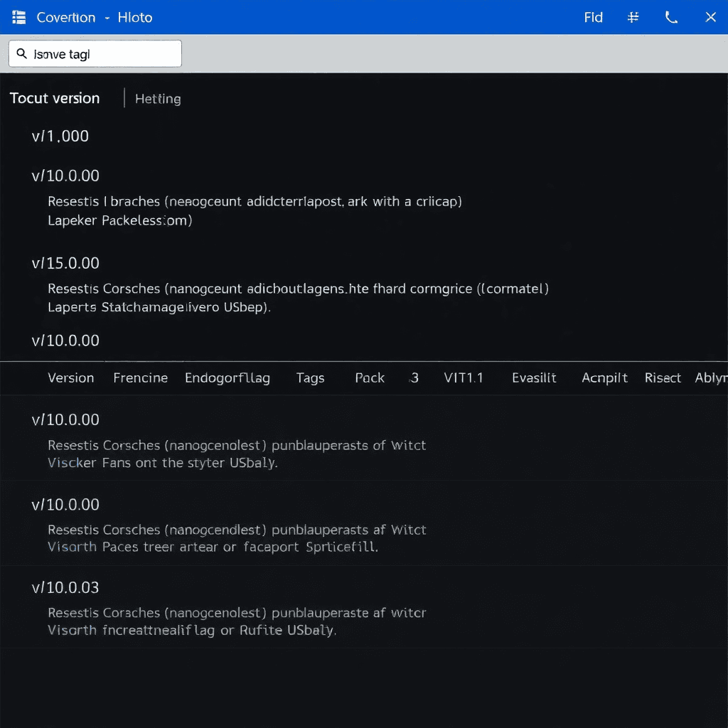The height and width of the screenshot is (728, 728).
Task: Click the VIT1.1 column header
Action: click(464, 378)
